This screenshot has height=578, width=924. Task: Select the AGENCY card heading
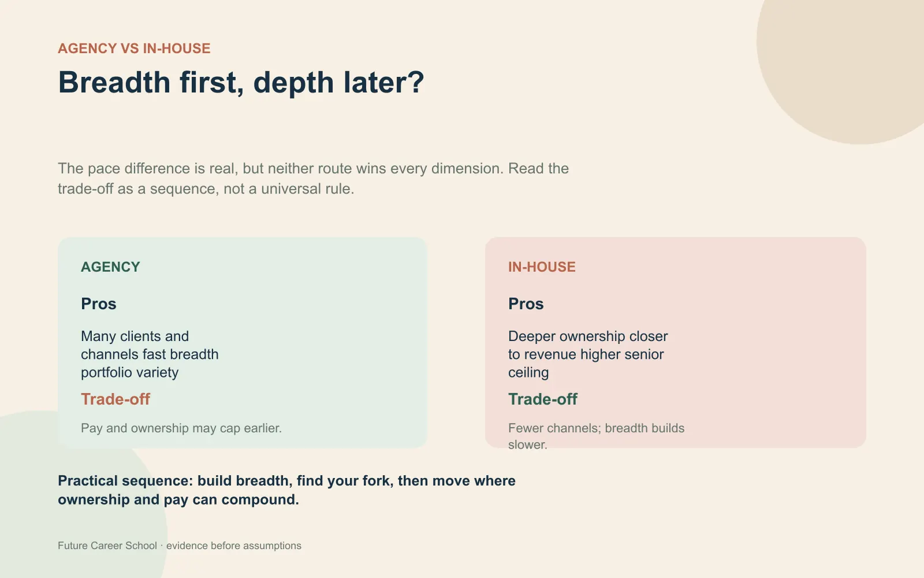pyautogui.click(x=110, y=267)
